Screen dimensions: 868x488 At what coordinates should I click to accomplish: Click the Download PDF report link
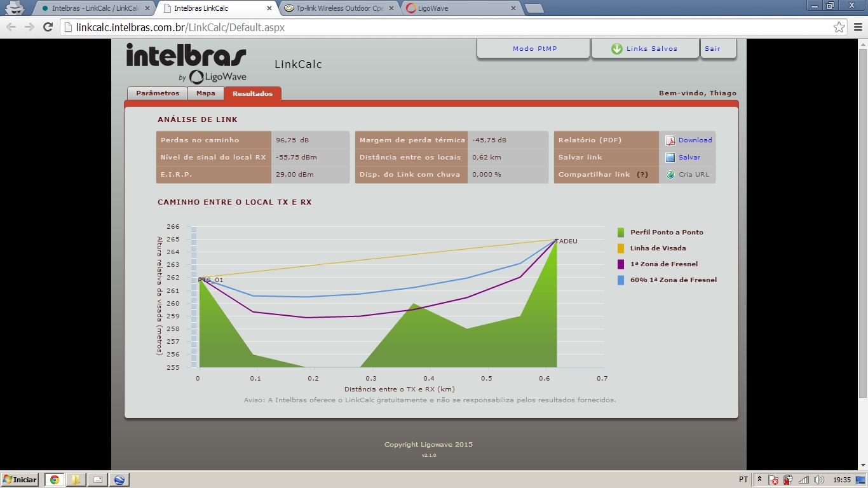pos(695,140)
